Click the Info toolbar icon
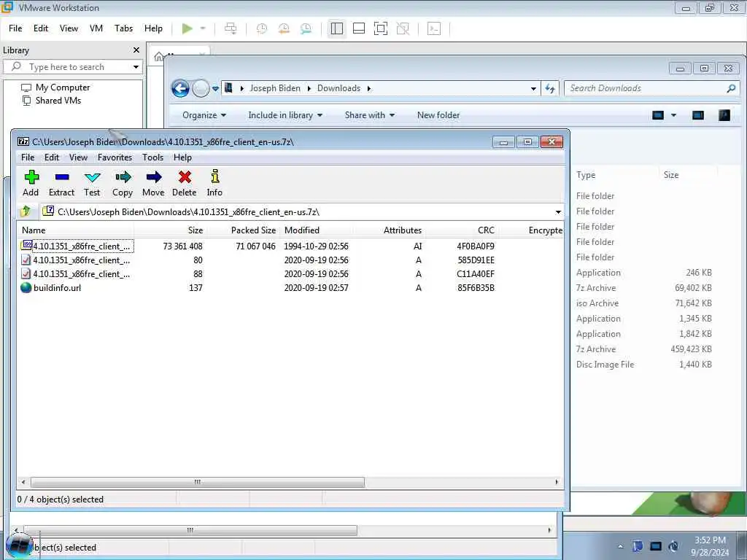Image resolution: width=747 pixels, height=560 pixels. click(x=215, y=183)
